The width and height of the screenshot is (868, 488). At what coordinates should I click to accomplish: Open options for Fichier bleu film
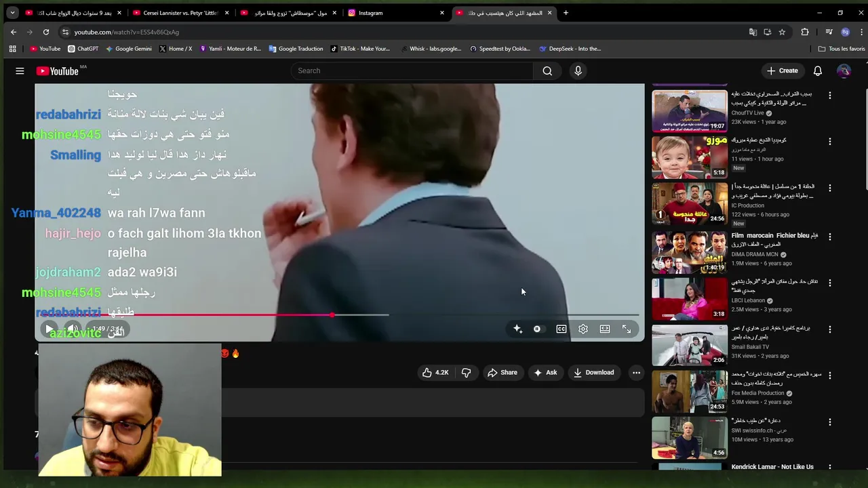point(830,237)
